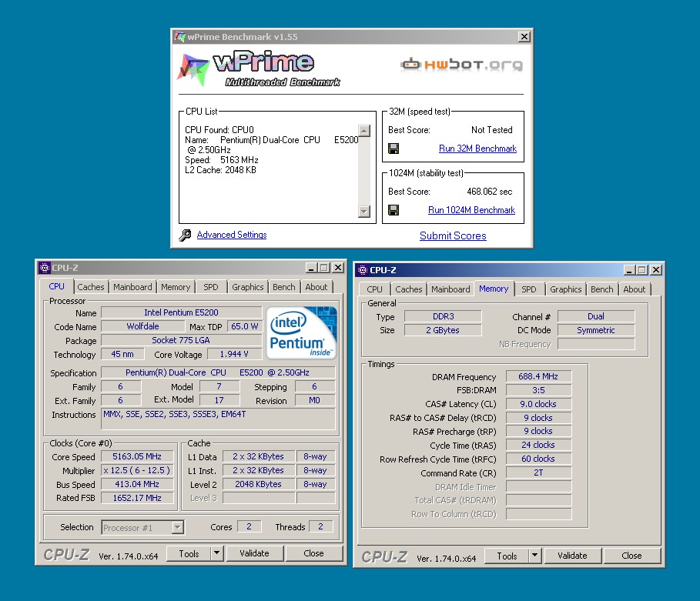The width and height of the screenshot is (700, 601).
Task: Open Bench tab in Memory CPU-Z window
Action: pyautogui.click(x=601, y=289)
